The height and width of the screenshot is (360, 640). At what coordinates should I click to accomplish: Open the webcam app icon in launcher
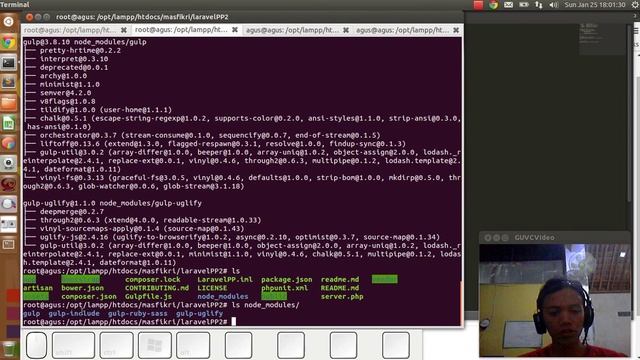tap(9, 163)
